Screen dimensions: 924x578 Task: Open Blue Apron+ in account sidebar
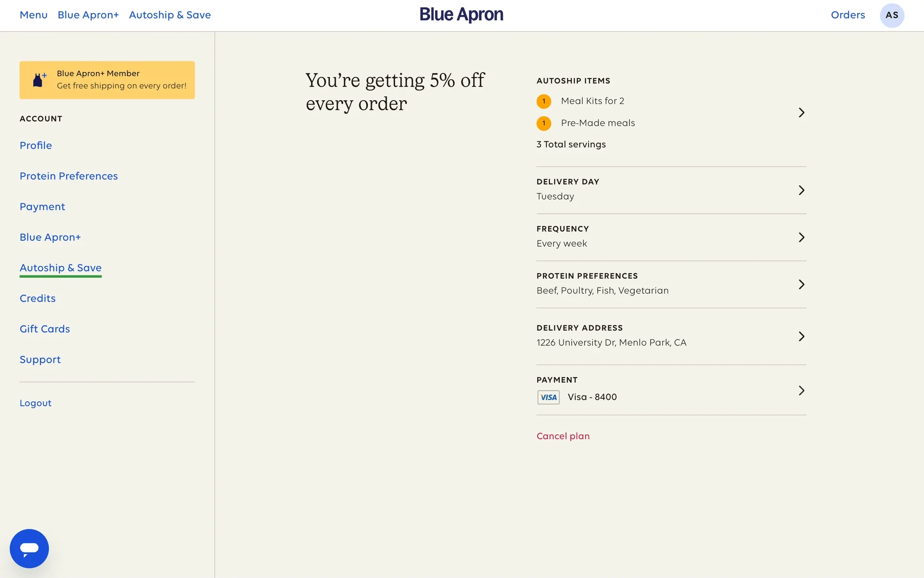click(x=50, y=237)
